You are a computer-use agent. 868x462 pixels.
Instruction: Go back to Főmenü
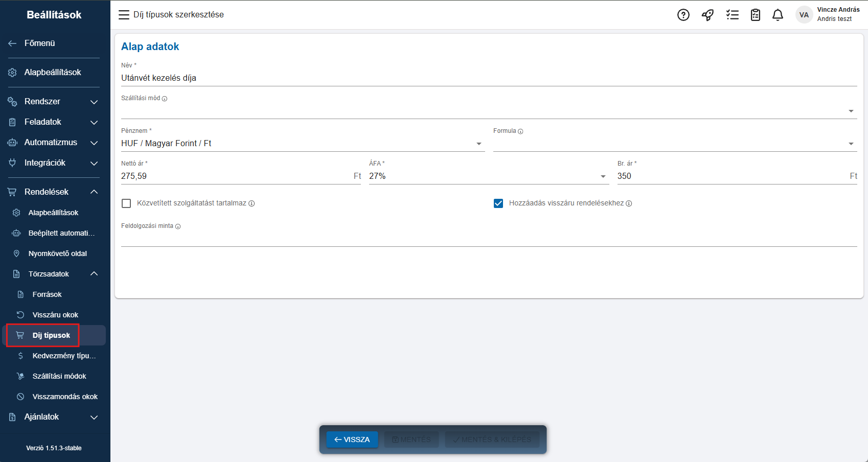(39, 43)
